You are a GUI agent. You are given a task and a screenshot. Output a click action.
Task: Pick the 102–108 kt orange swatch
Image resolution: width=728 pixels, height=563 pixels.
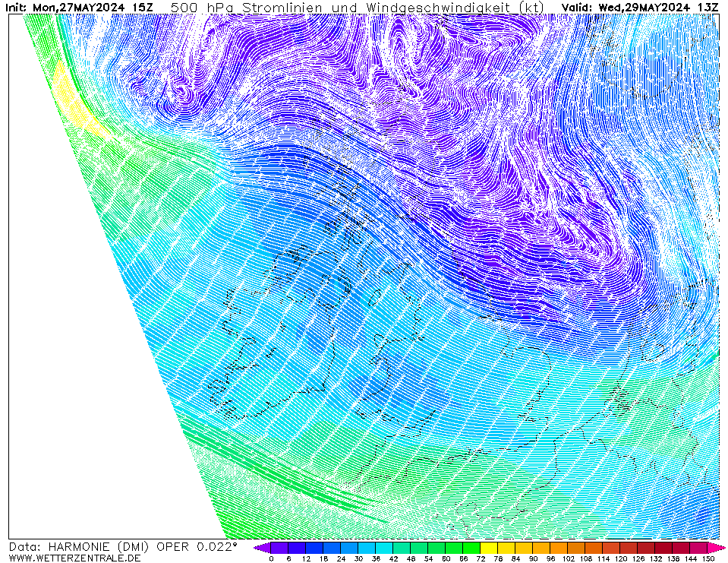577,548
